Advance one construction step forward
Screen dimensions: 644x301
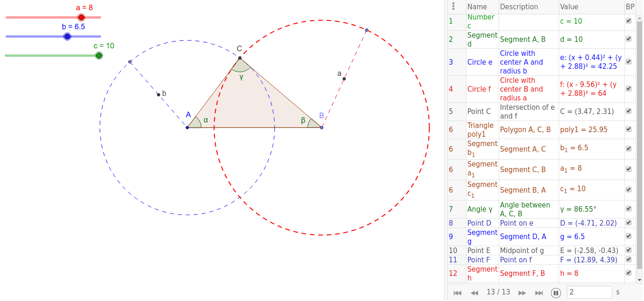(x=522, y=293)
